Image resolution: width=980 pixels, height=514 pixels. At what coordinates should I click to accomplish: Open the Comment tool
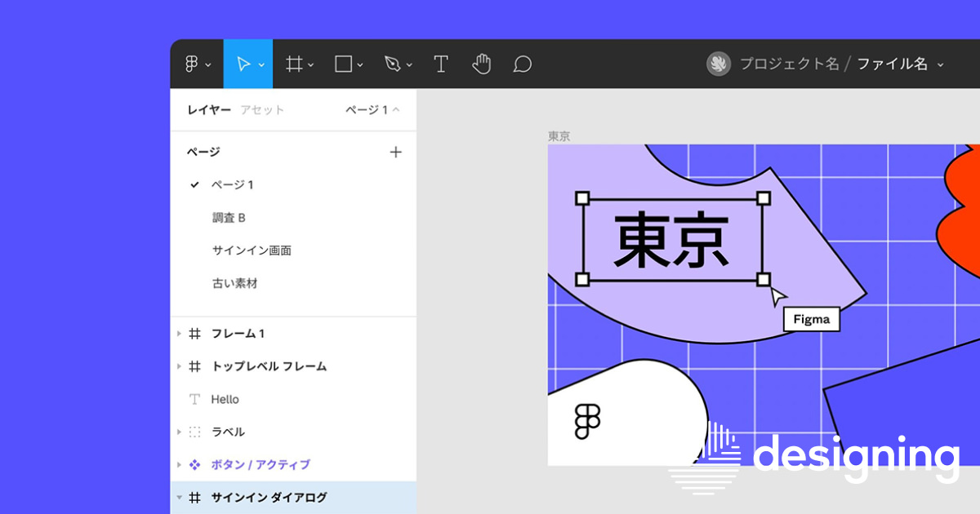coord(522,64)
